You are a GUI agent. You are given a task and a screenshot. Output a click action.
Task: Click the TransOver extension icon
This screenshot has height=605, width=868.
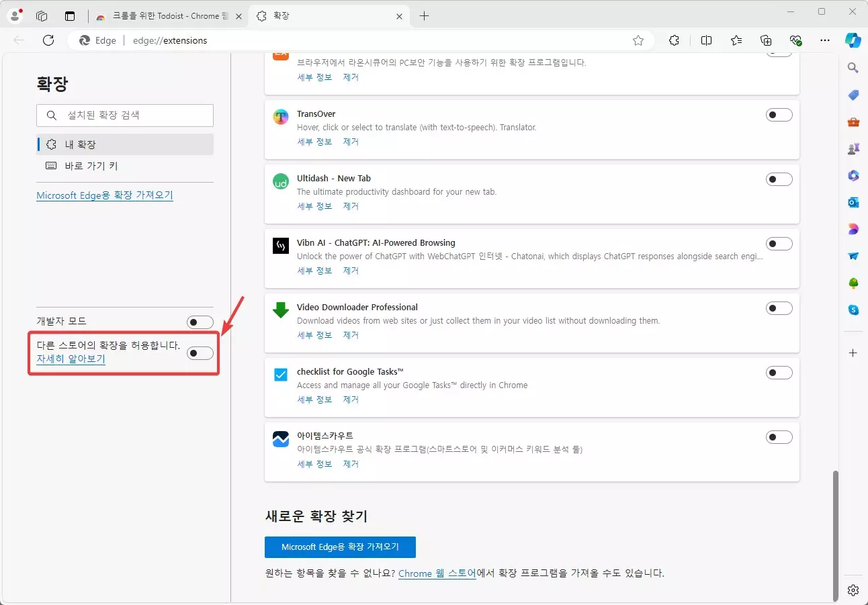tap(281, 118)
